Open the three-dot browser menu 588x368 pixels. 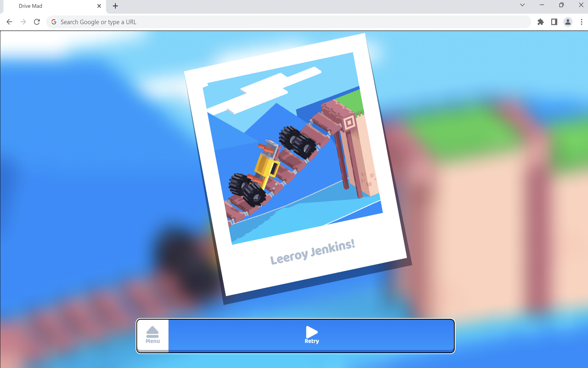click(x=582, y=22)
